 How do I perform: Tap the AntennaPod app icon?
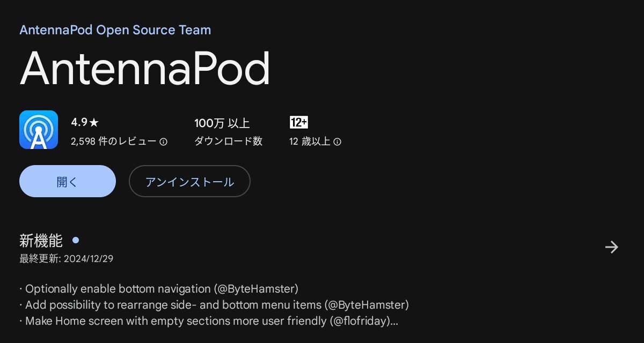pyautogui.click(x=39, y=130)
